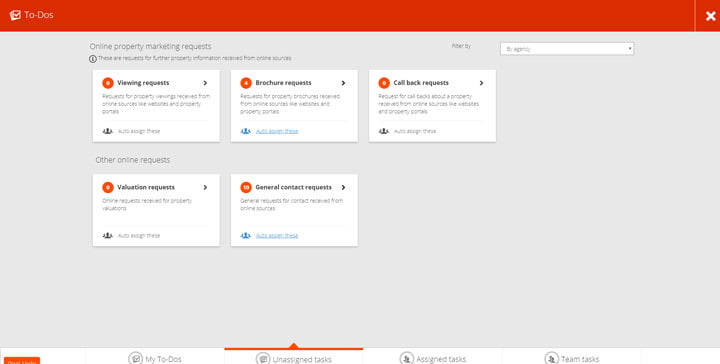The width and height of the screenshot is (720, 364).
Task: Click the Brochure requests orange count badge
Action: point(246,83)
